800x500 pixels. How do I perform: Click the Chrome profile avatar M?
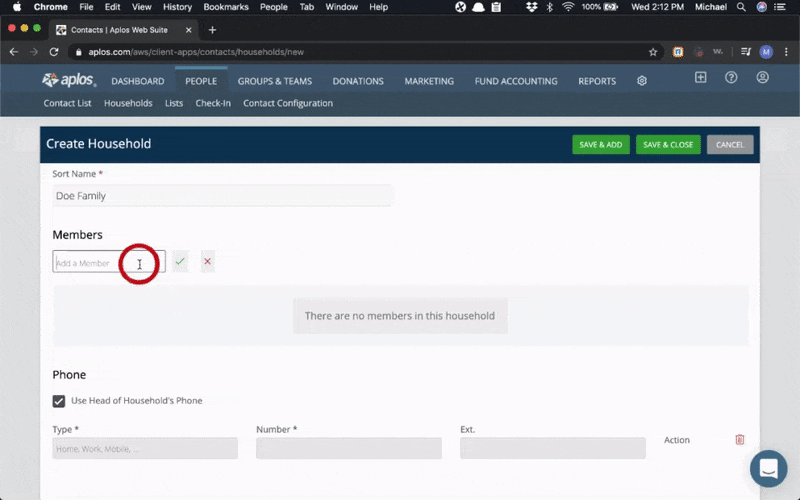coord(766,52)
